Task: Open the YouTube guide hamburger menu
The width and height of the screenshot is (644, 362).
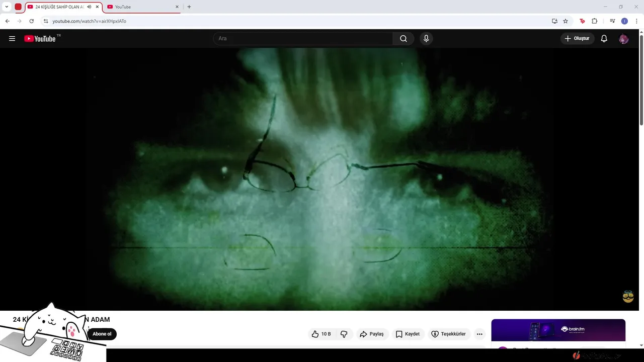Action: click(x=12, y=39)
